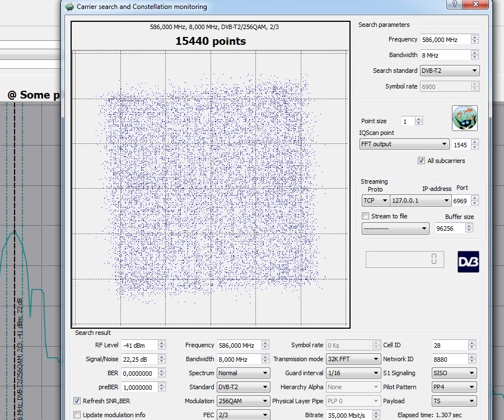Click the spectrum peak in the background window
504x420 pixels.
click(x=15, y=231)
